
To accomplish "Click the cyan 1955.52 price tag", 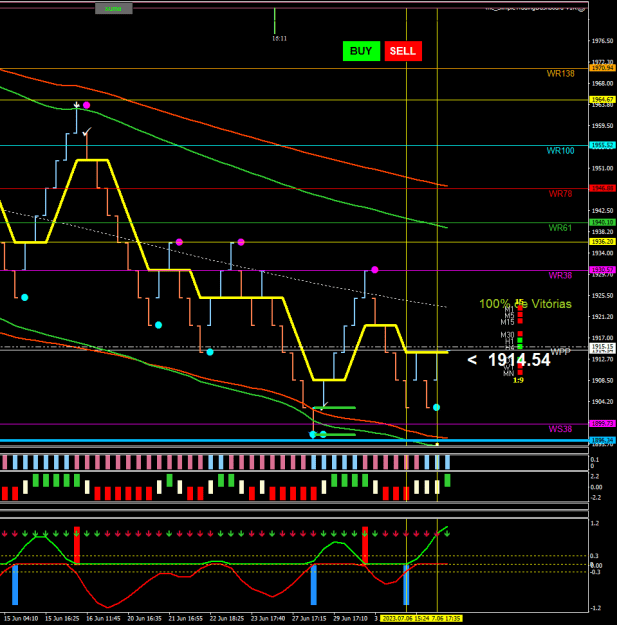I will [602, 145].
